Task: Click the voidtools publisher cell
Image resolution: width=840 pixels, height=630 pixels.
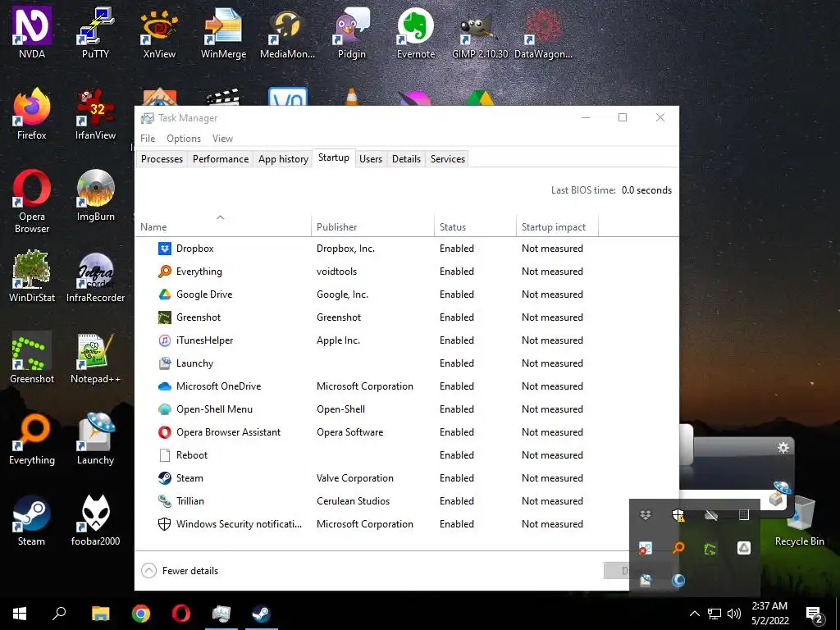Action: 336,271
